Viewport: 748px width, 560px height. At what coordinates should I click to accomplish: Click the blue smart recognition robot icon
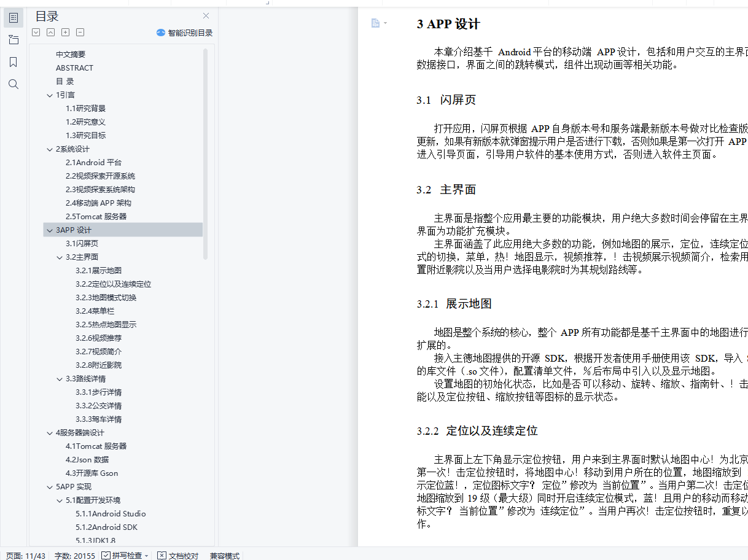[161, 33]
